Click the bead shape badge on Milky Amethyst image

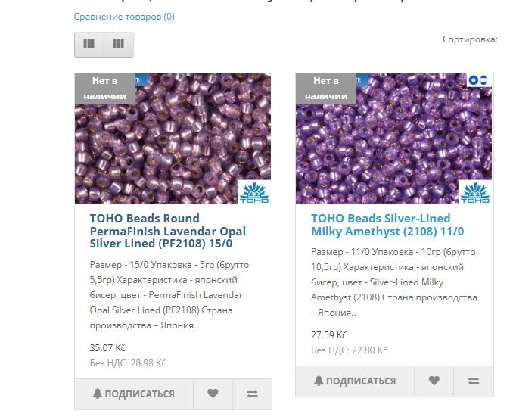(x=478, y=80)
